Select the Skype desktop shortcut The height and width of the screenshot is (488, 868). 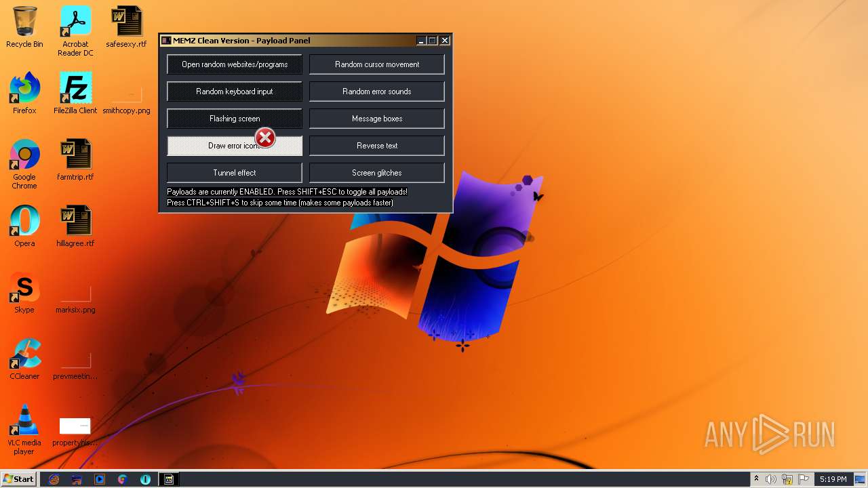[24, 293]
